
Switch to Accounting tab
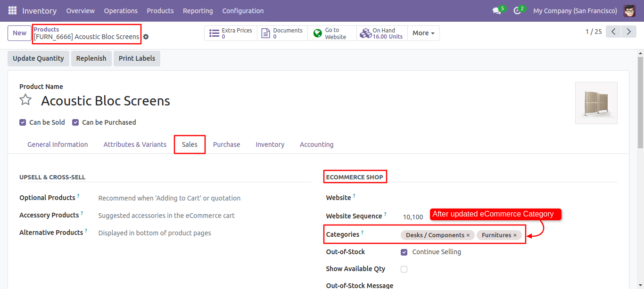tap(316, 144)
